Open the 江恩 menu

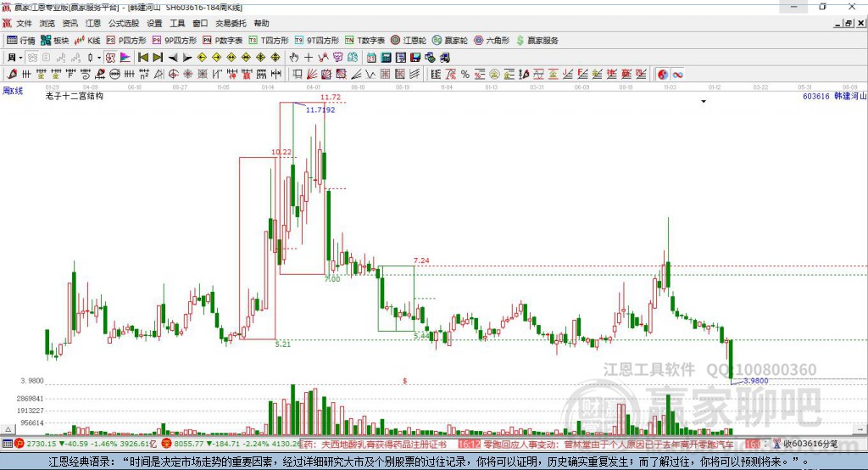point(92,23)
